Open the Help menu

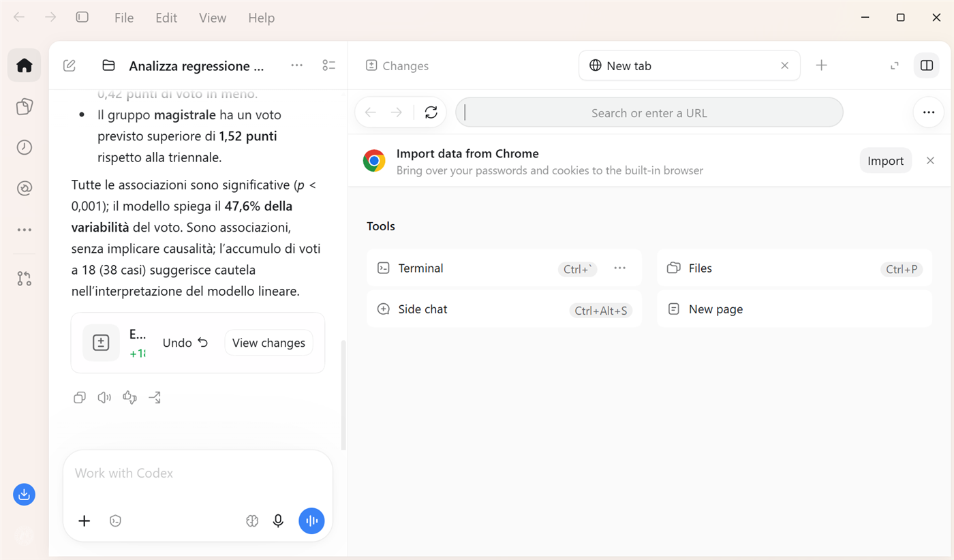coord(262,18)
